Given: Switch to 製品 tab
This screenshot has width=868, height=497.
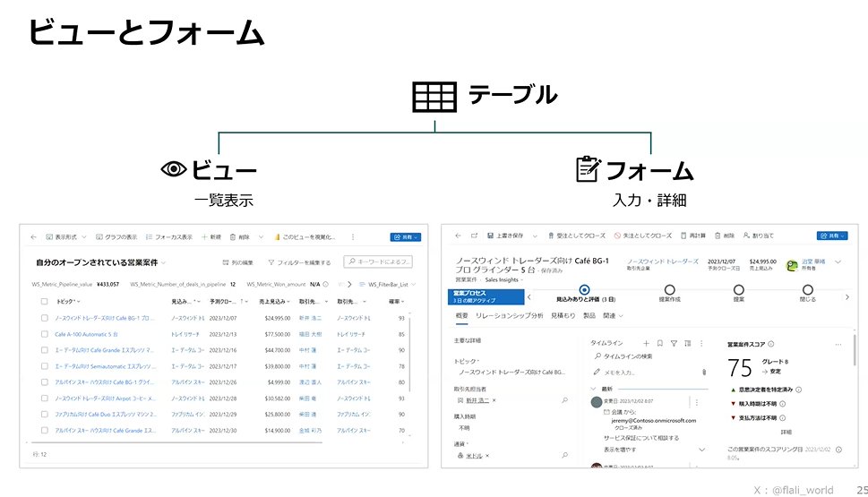Looking at the screenshot, I should point(589,316).
